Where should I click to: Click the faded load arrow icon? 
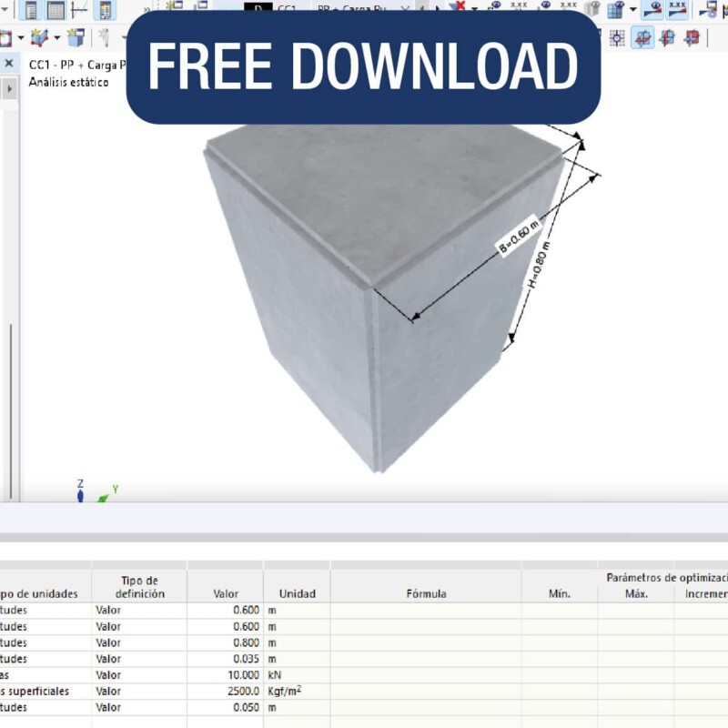pyautogui.click(x=105, y=38)
